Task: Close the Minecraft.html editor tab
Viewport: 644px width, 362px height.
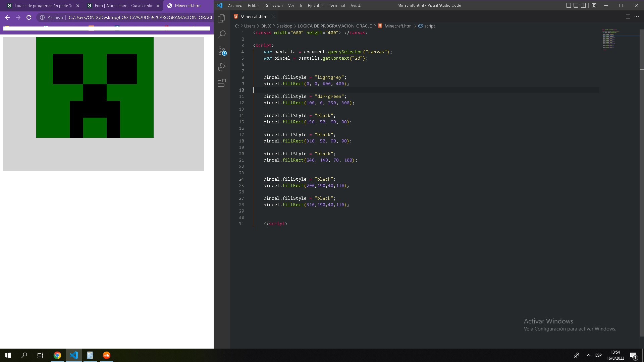Action: point(273,16)
